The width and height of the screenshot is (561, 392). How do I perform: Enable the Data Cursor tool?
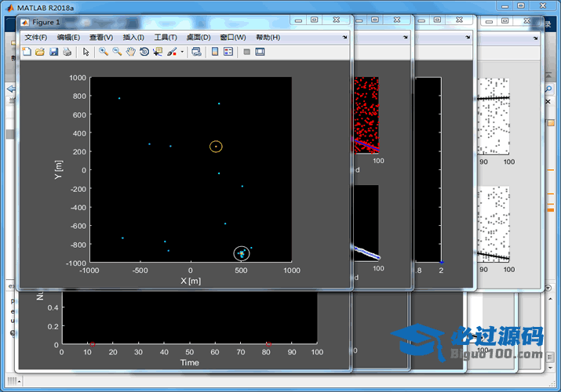(x=158, y=52)
